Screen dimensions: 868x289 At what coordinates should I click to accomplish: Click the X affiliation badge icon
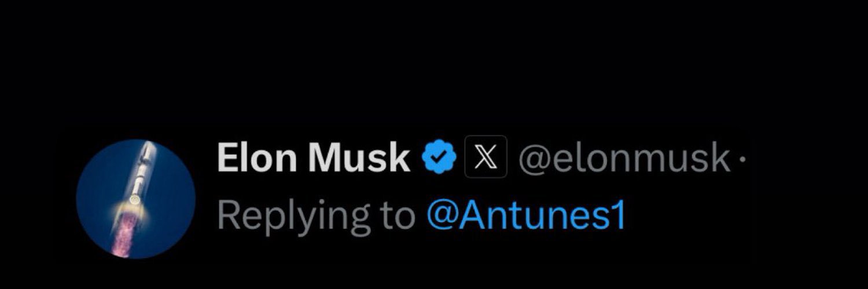coord(486,156)
